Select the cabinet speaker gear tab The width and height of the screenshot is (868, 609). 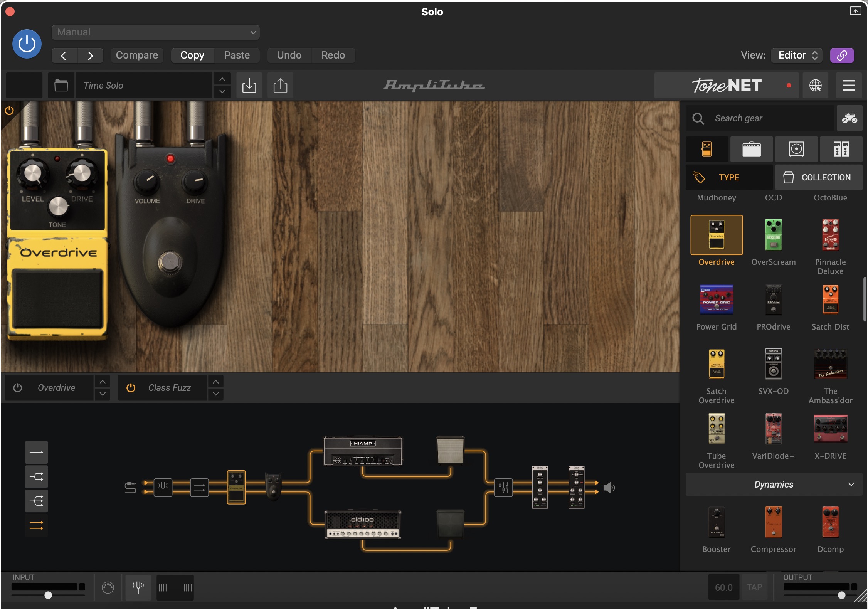pos(796,149)
